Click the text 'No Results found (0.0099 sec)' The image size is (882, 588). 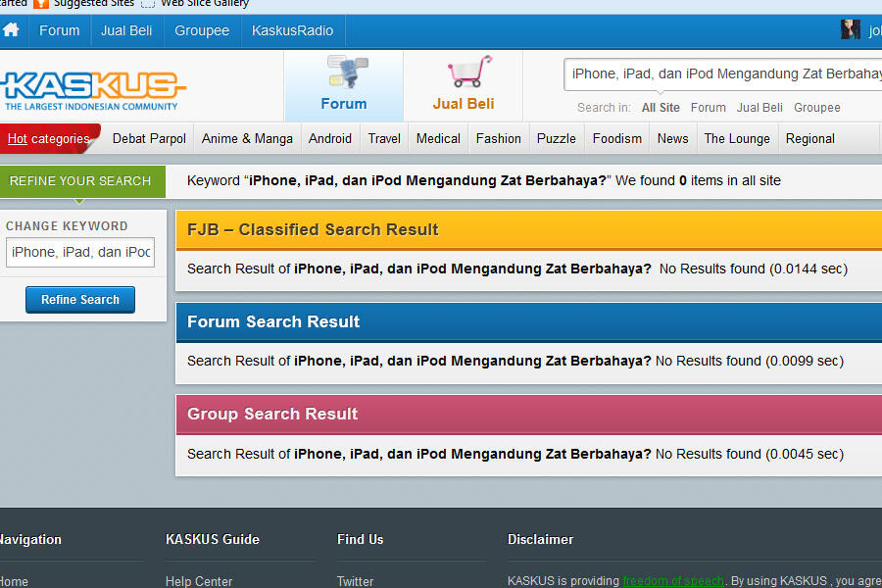click(x=750, y=362)
